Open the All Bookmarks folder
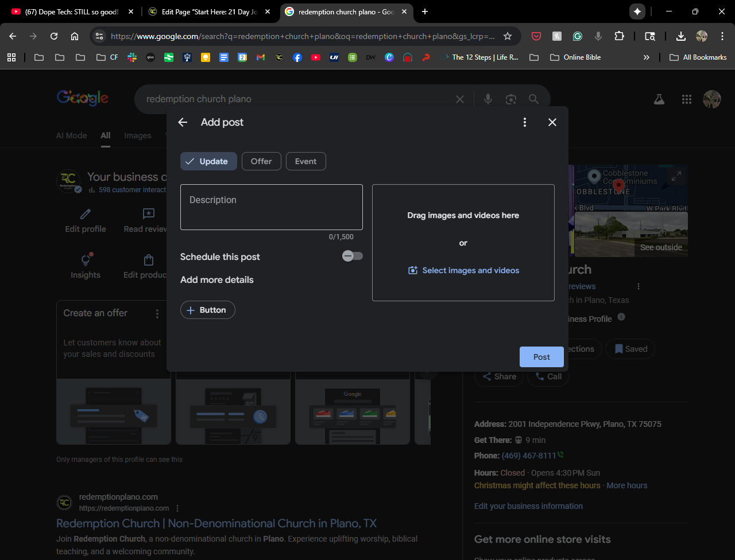The width and height of the screenshot is (735, 560). [698, 57]
